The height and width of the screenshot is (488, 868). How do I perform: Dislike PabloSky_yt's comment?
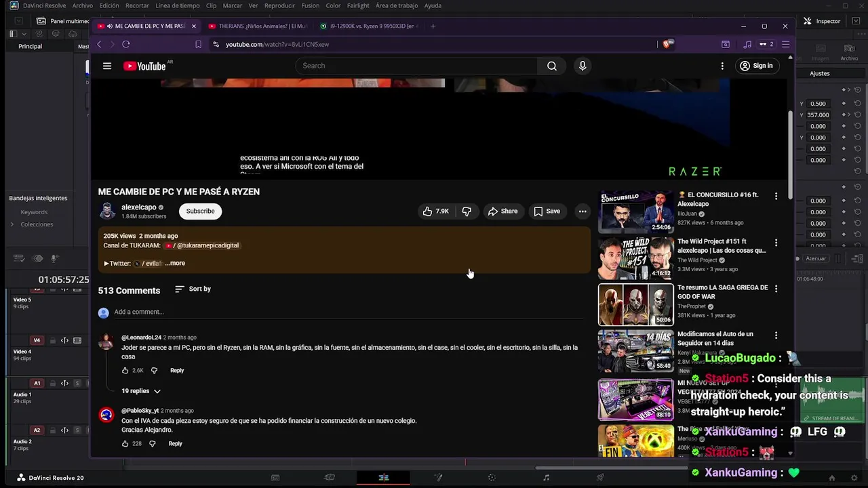[x=152, y=444]
